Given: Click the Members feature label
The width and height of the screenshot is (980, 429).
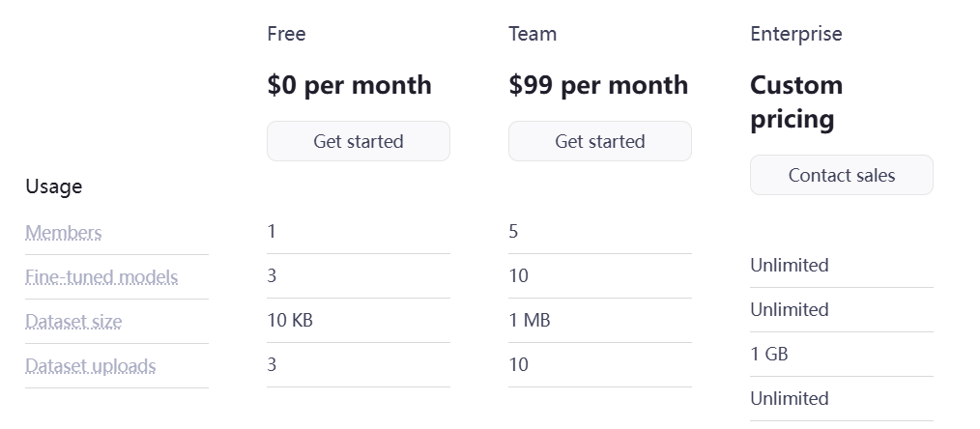Looking at the screenshot, I should 64,233.
